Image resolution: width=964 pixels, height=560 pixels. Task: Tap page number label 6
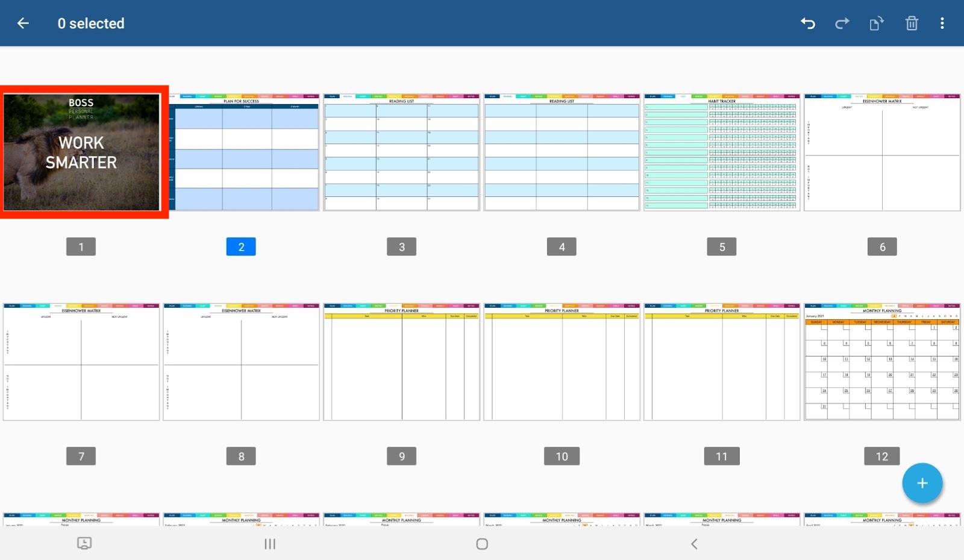tap(882, 247)
